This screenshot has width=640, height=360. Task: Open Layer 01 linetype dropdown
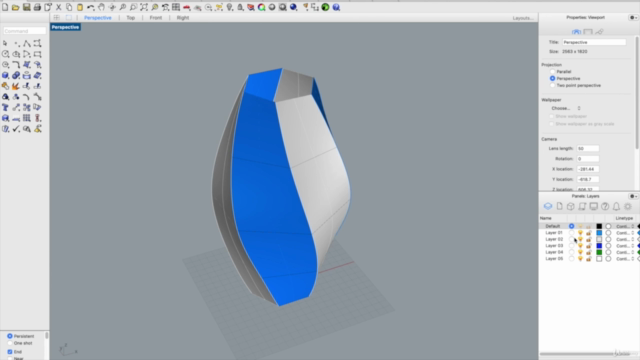(x=625, y=233)
